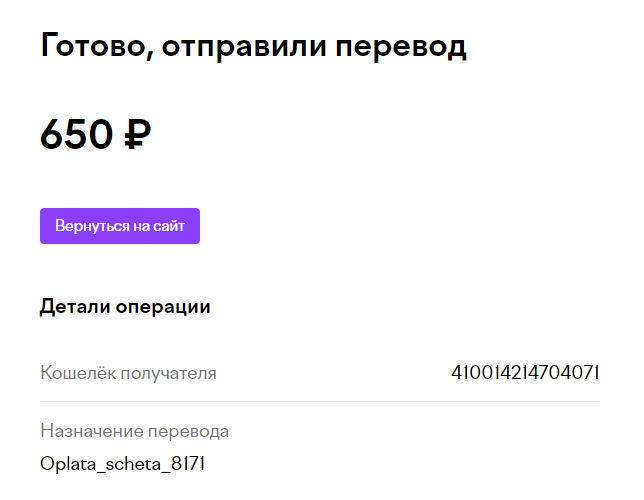The height and width of the screenshot is (500, 644).
Task: Click the word "scheta" in the payment purpose
Action: point(133,464)
